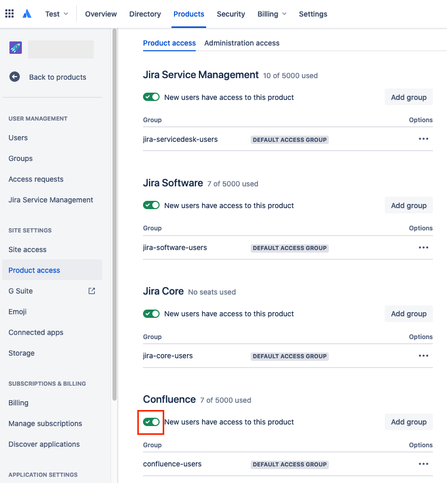
Task: Open options menu for confluence-users group
Action: [423, 464]
